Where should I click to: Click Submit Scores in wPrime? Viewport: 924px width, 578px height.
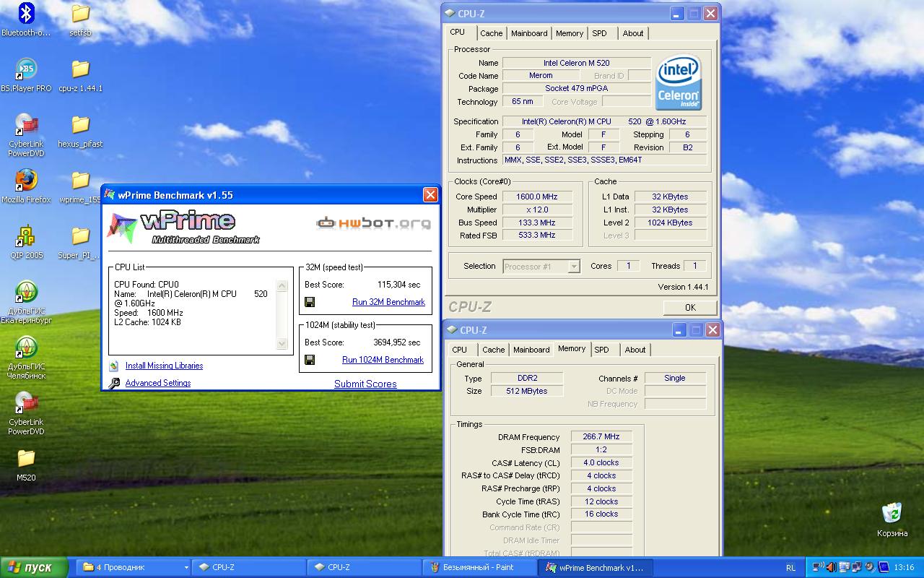pyautogui.click(x=365, y=384)
